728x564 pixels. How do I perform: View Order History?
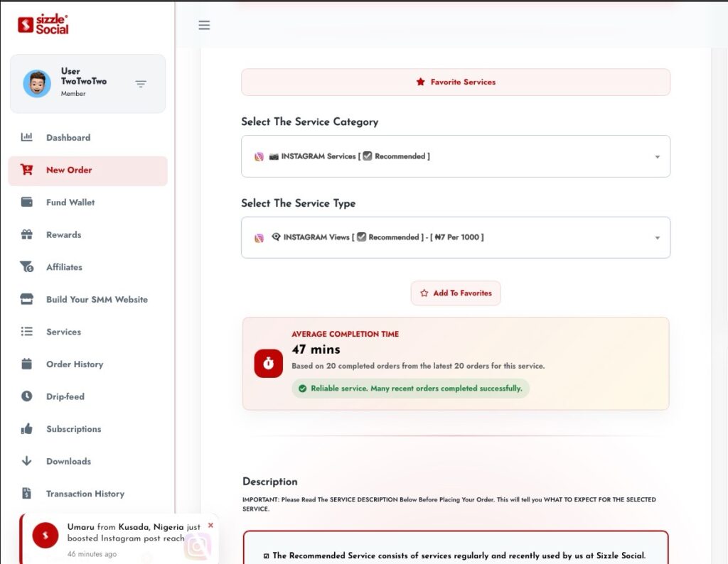(87, 364)
